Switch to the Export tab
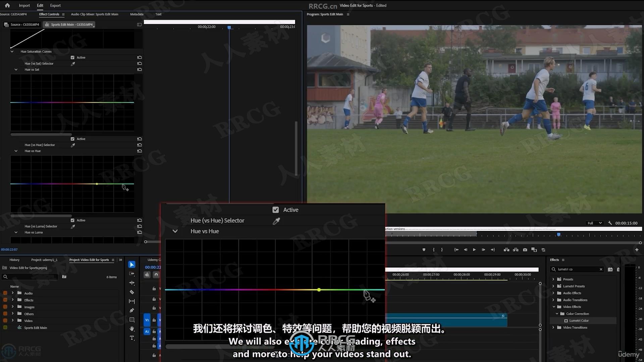The width and height of the screenshot is (644, 362). (x=55, y=5)
